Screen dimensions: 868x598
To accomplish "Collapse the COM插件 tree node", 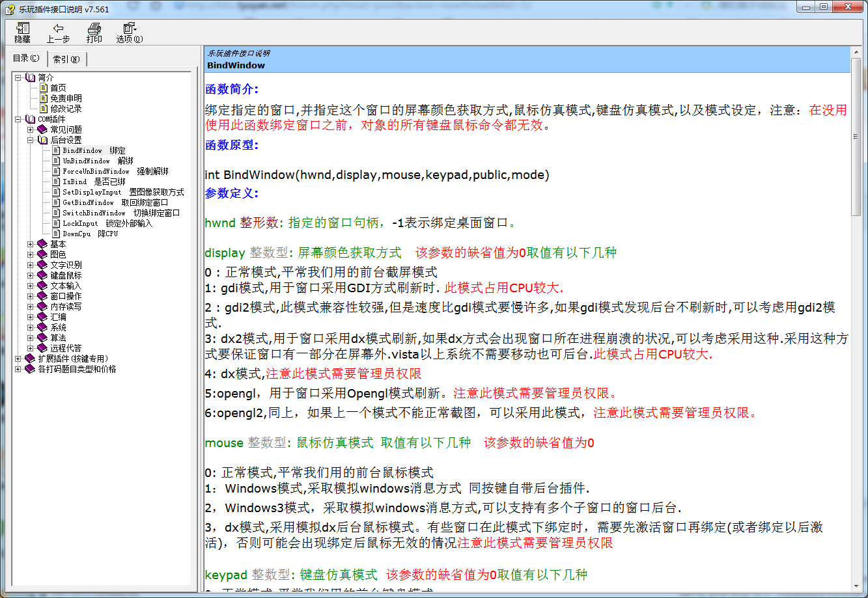I will [x=18, y=119].
